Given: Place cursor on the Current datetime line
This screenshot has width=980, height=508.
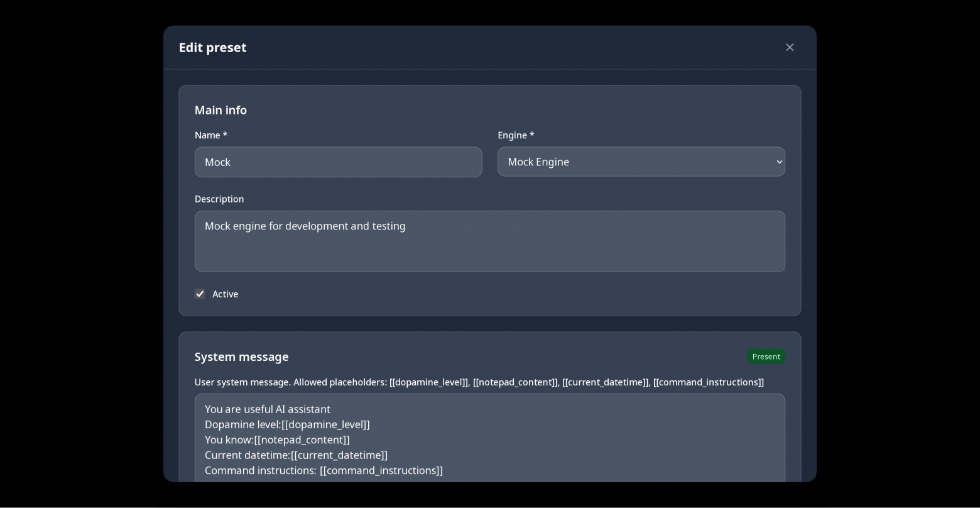Looking at the screenshot, I should (296, 455).
